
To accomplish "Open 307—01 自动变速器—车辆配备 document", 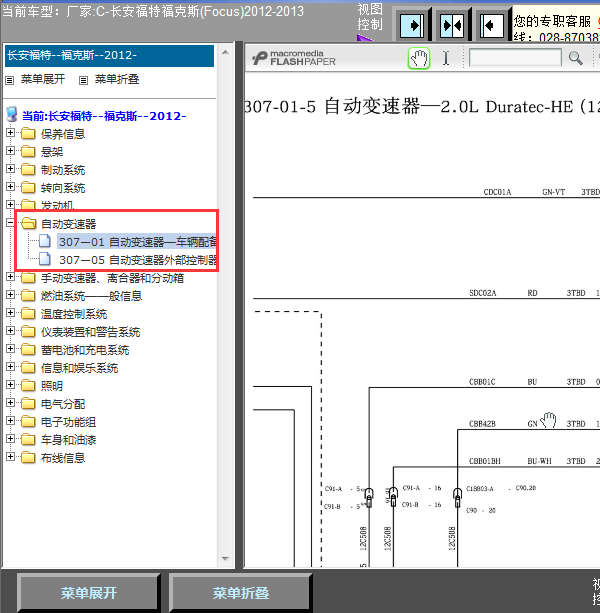I will [137, 242].
